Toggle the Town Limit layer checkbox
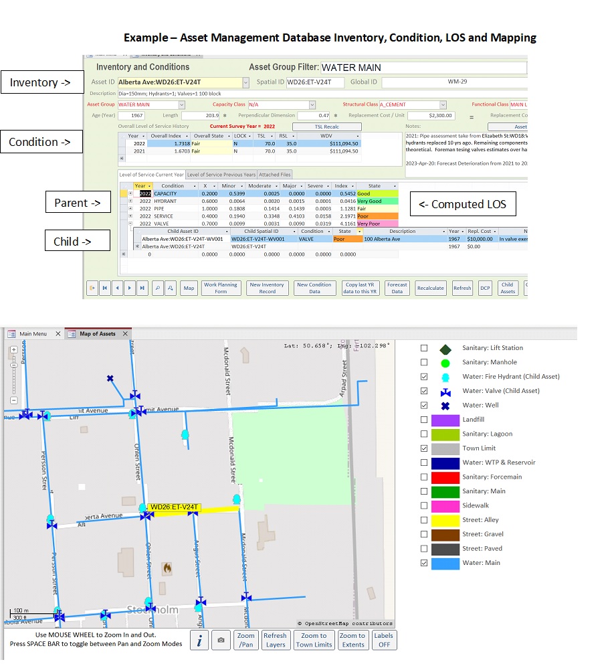Image resolution: width=616 pixels, height=672 pixels. pyautogui.click(x=424, y=448)
